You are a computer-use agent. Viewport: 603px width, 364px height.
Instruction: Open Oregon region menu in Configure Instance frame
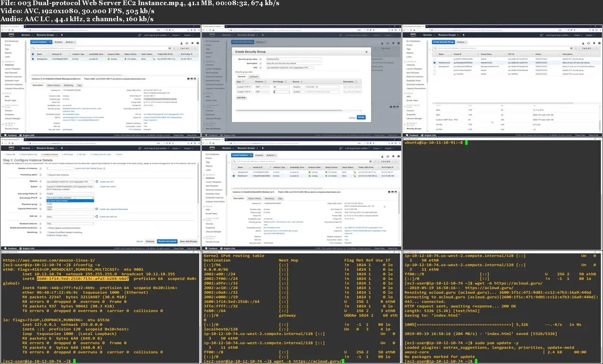point(176,149)
